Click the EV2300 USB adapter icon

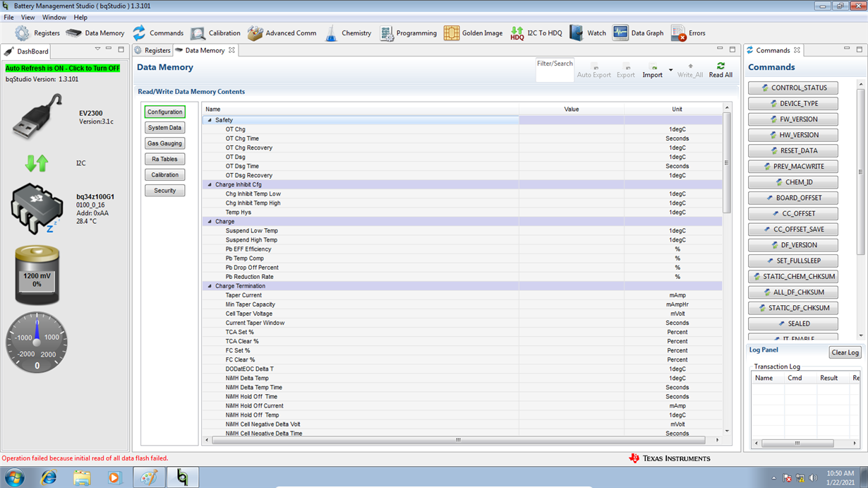[37, 116]
